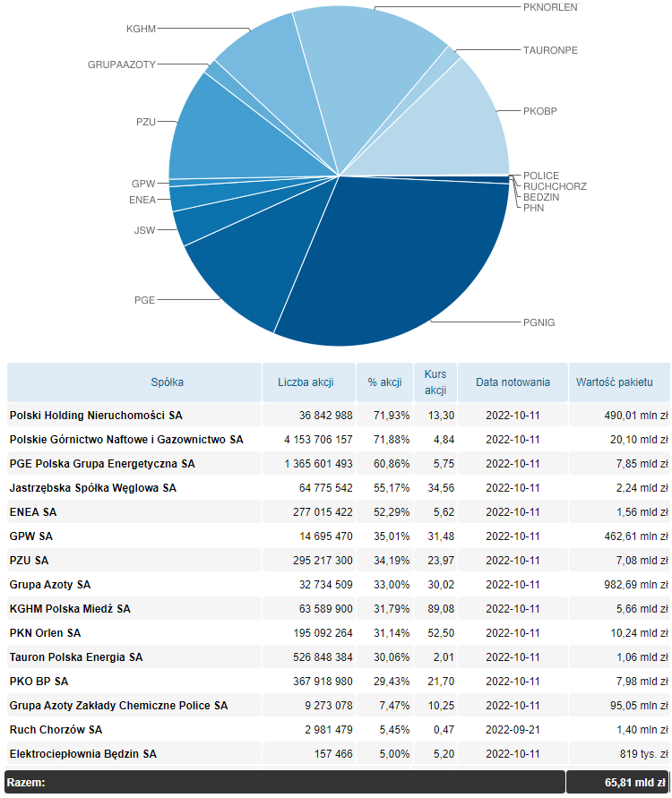Click the 2022-09-21 date cell
This screenshot has width=672, height=798.
(513, 729)
